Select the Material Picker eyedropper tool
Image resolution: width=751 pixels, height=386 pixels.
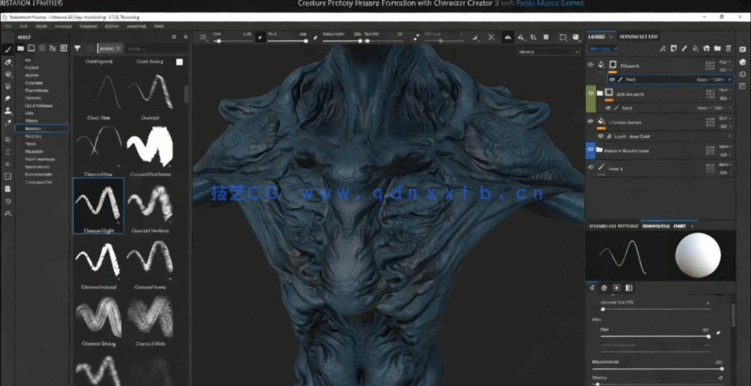[8, 123]
